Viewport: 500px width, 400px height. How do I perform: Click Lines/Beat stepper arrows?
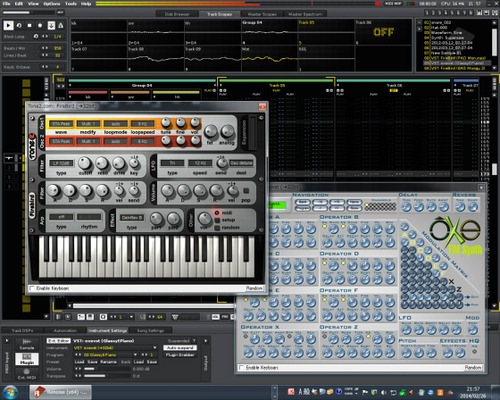click(x=45, y=55)
